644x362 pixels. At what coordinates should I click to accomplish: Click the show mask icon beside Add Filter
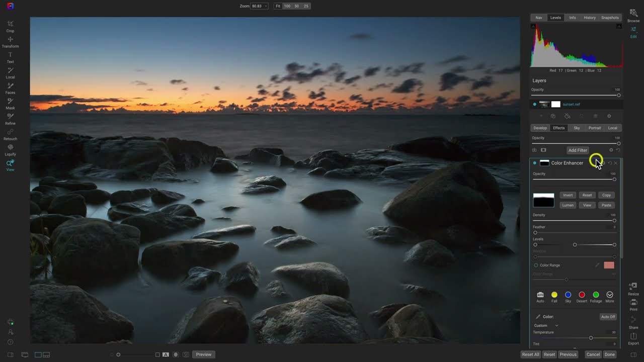point(543,150)
